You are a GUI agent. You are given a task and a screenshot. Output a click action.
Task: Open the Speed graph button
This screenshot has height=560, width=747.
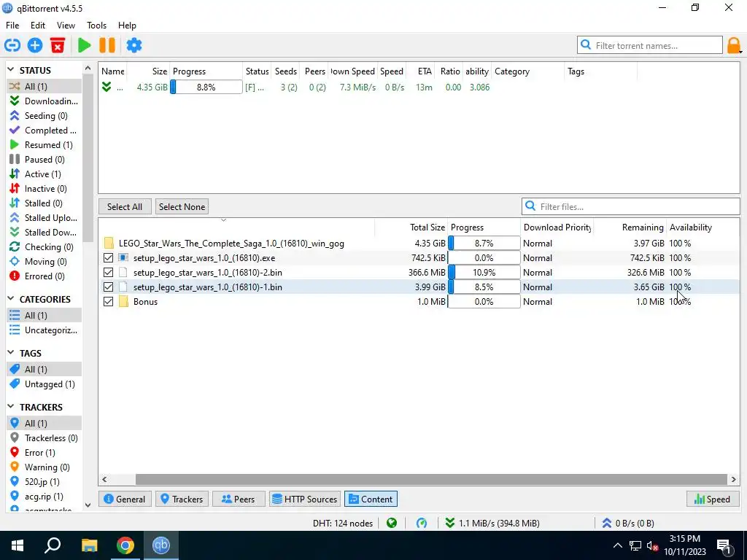tap(713, 499)
